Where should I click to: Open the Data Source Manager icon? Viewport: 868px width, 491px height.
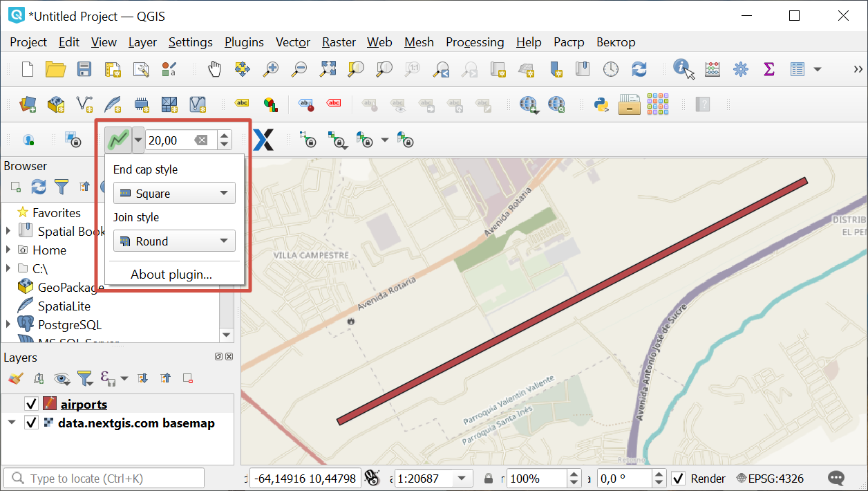pos(28,104)
